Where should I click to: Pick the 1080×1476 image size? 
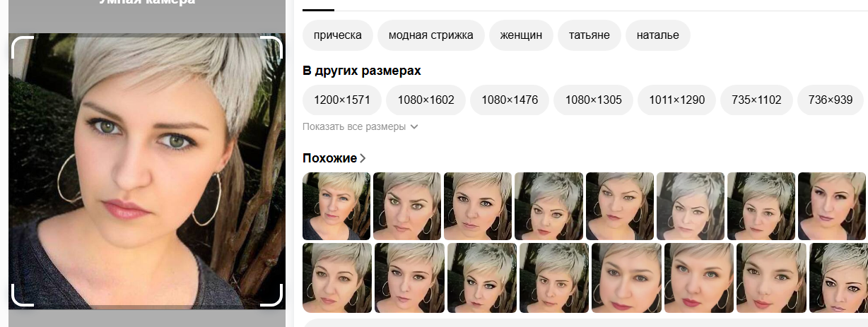[x=510, y=100]
